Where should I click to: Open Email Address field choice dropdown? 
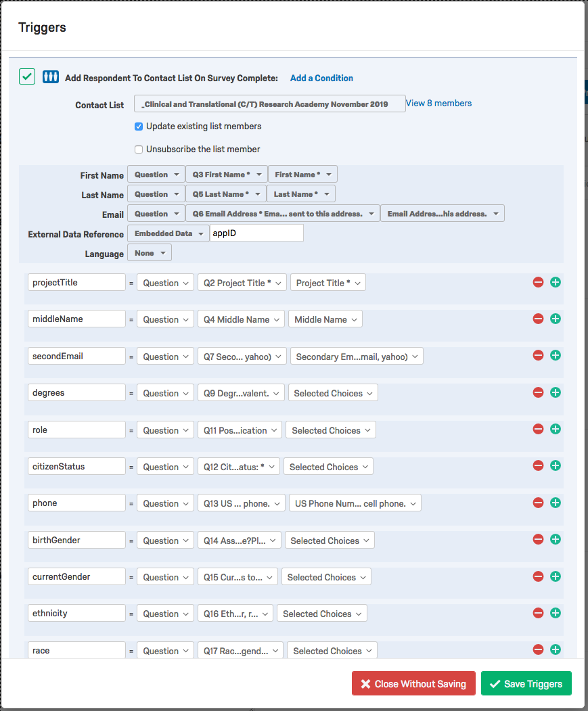pyautogui.click(x=443, y=214)
